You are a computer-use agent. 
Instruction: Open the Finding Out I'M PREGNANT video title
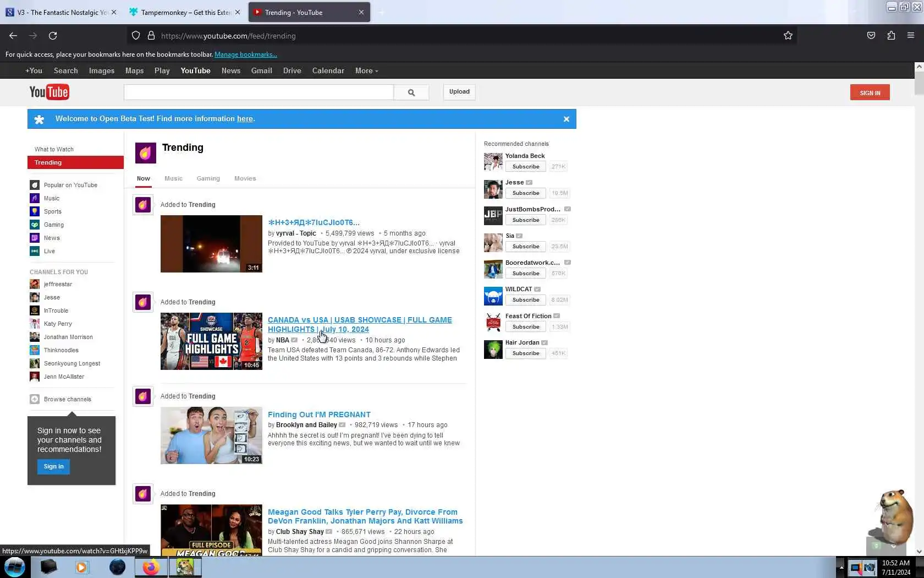[x=319, y=415]
